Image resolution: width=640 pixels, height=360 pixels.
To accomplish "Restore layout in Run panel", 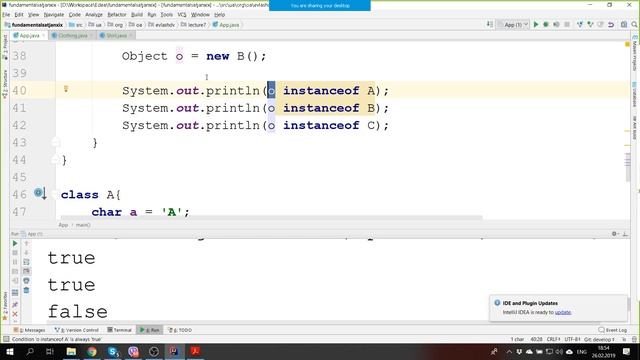I will point(15,293).
